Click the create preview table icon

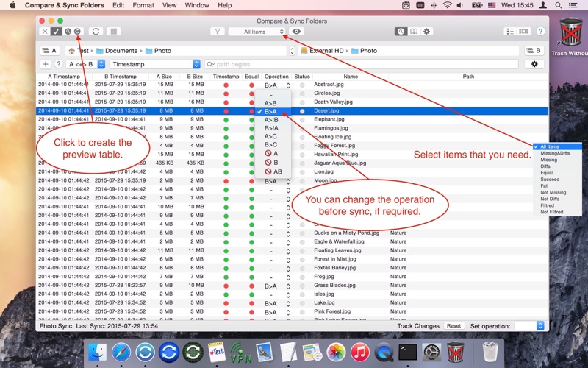[77, 32]
